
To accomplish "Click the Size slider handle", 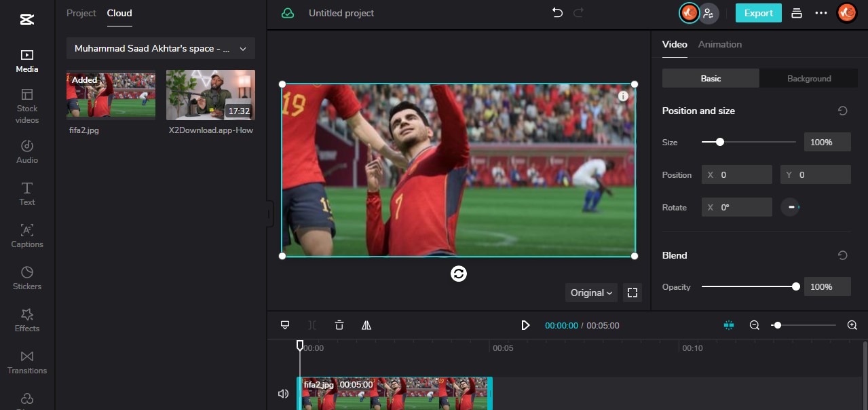I will [720, 142].
